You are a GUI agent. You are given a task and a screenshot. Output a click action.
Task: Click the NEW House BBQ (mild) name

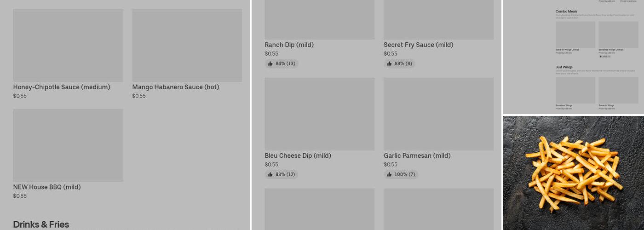(47, 187)
